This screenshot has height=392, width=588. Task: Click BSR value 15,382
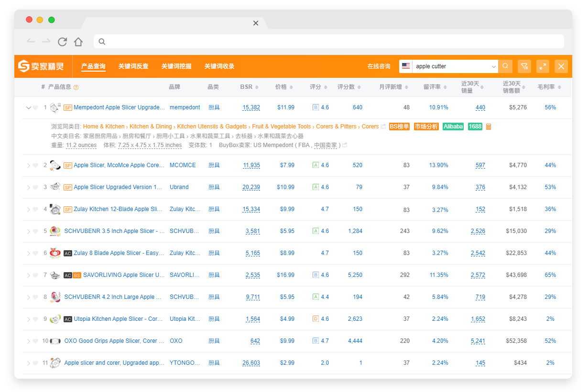[x=251, y=107]
